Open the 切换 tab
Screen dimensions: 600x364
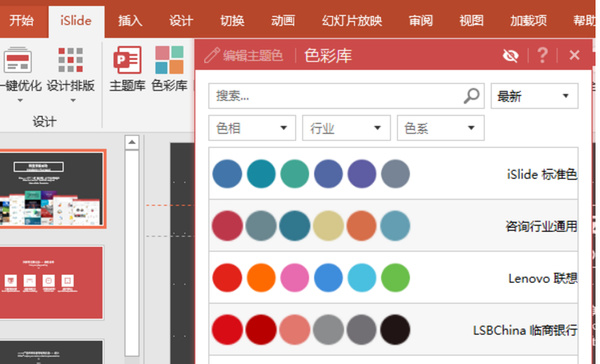[232, 20]
